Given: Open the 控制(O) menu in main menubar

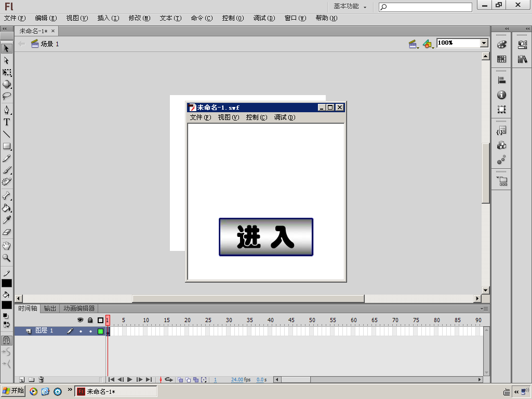Looking at the screenshot, I should [x=233, y=18].
